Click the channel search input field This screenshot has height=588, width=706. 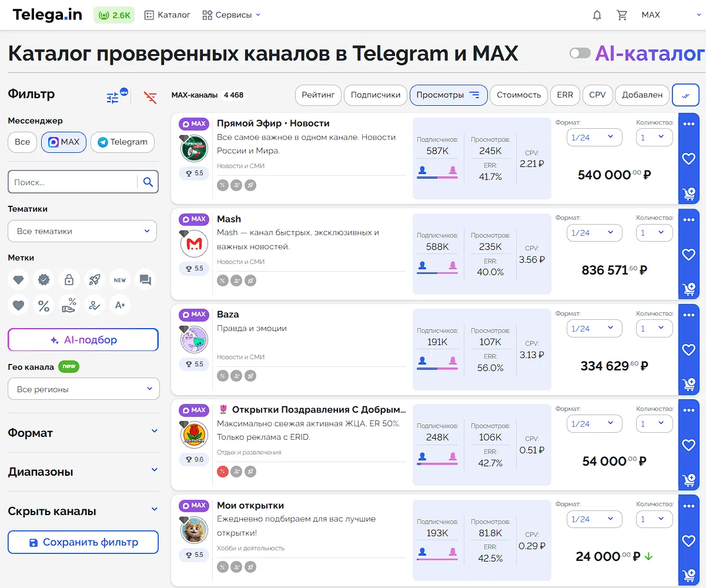point(72,182)
